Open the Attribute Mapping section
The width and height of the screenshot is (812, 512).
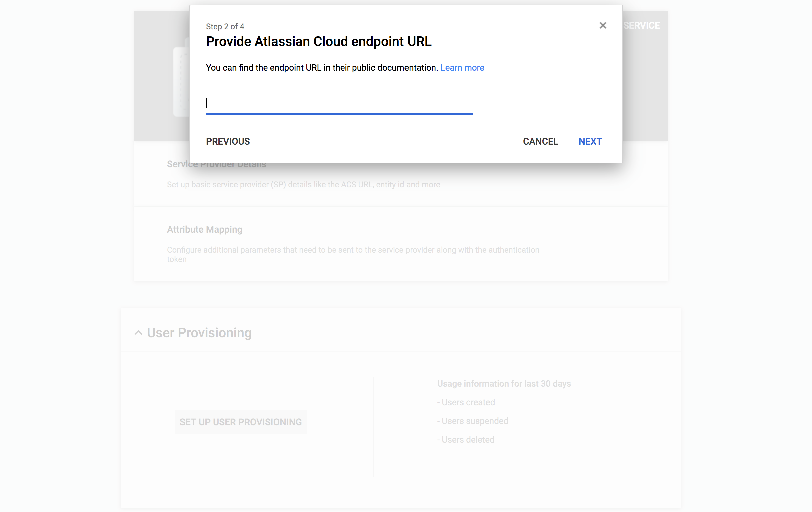(205, 230)
